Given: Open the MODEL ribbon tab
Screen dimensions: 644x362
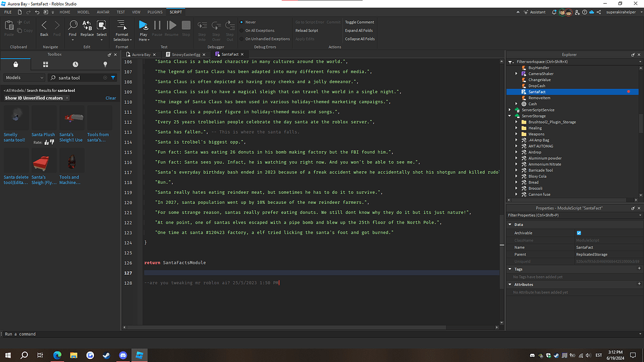Looking at the screenshot, I should tap(83, 12).
